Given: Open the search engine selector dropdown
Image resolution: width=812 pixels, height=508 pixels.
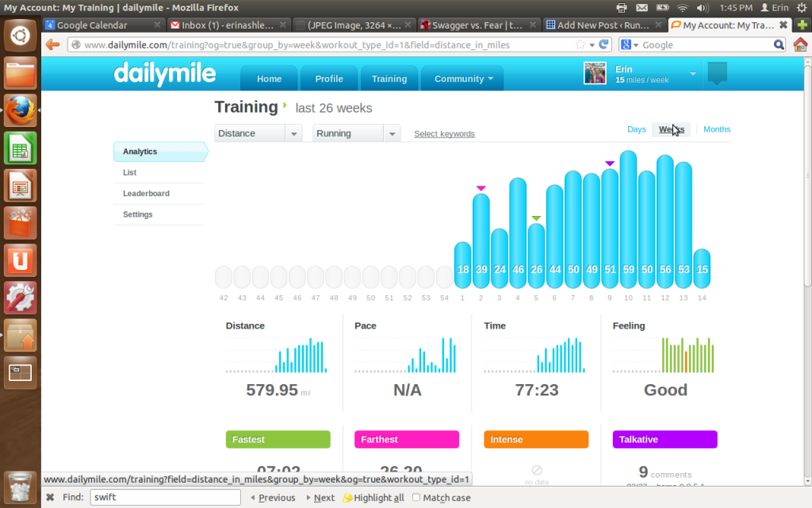Looking at the screenshot, I should click(x=629, y=44).
